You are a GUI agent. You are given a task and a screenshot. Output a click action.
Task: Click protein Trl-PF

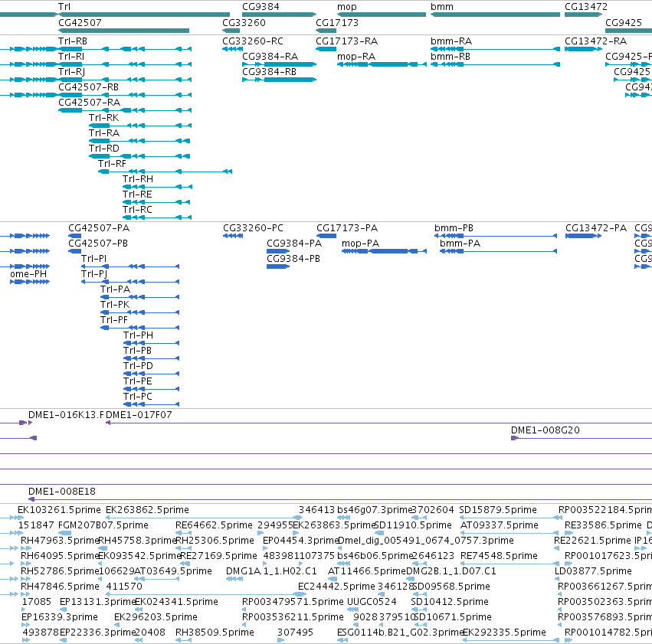tap(114, 320)
